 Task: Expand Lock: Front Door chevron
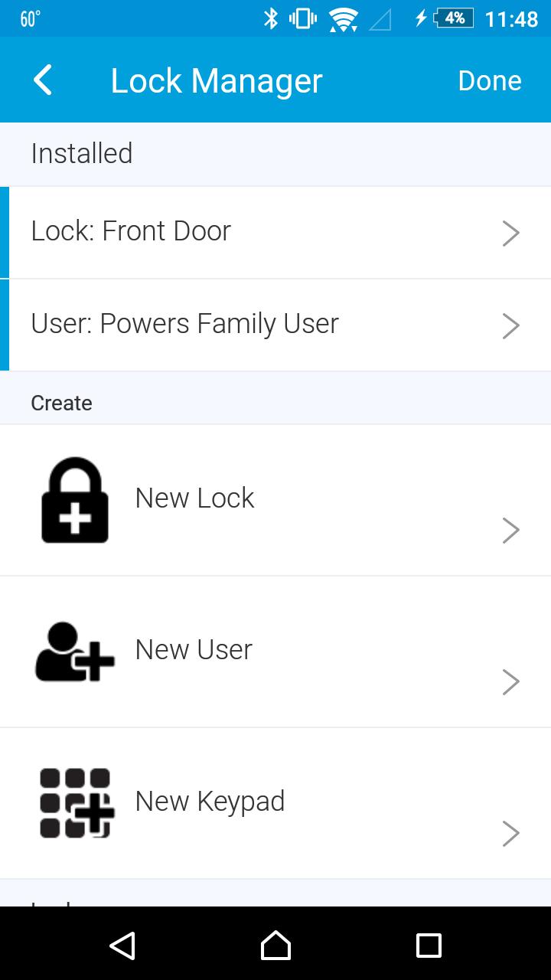(x=510, y=234)
